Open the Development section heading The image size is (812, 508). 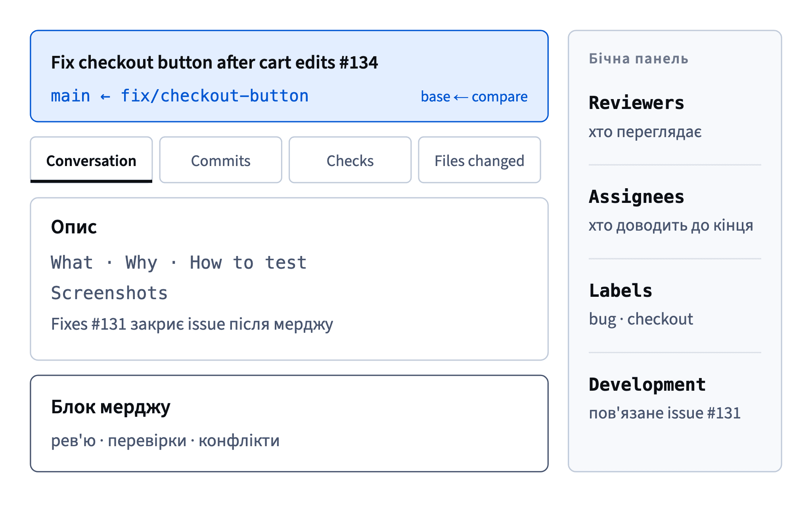[x=647, y=385]
